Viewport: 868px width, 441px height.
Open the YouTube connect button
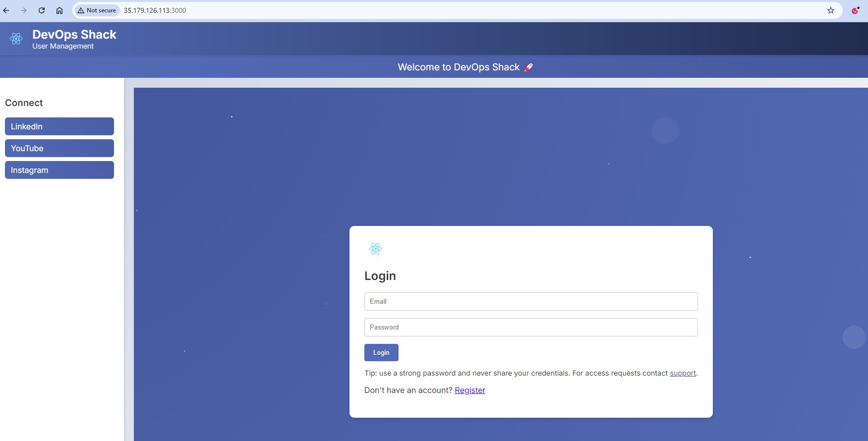pos(59,148)
